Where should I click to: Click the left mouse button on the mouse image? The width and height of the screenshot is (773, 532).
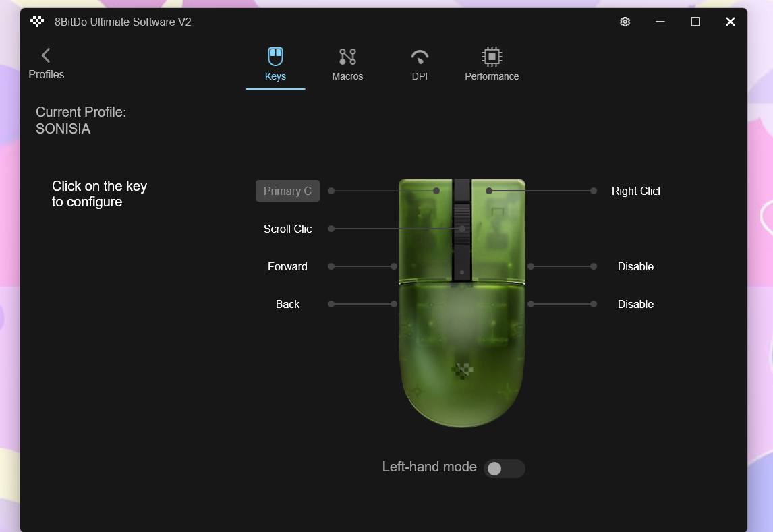pos(425,229)
